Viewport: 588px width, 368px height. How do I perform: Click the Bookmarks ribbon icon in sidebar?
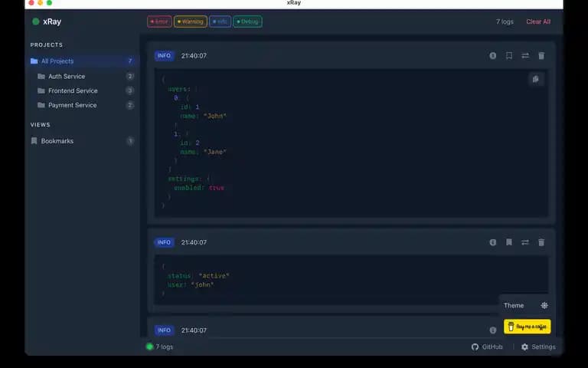tap(34, 141)
